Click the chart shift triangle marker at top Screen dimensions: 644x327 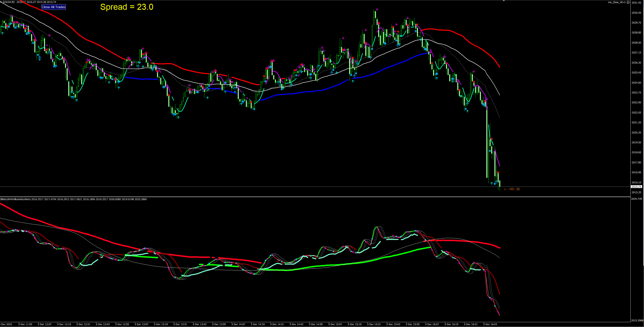tap(504, 1)
